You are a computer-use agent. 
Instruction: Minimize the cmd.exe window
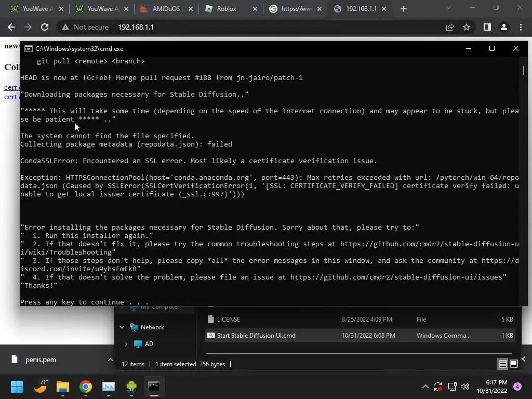coord(469,48)
